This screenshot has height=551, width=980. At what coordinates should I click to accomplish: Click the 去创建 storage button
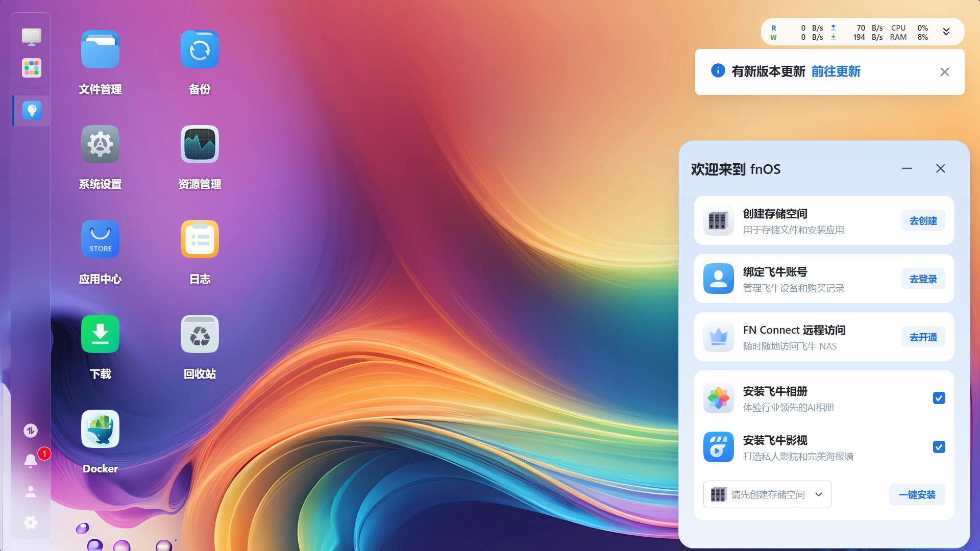pos(923,221)
